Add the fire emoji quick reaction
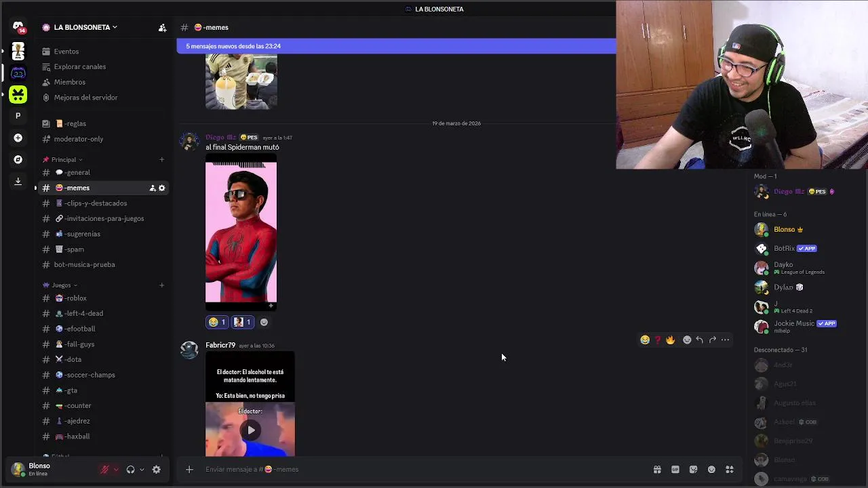The height and width of the screenshot is (488, 868). pos(670,340)
